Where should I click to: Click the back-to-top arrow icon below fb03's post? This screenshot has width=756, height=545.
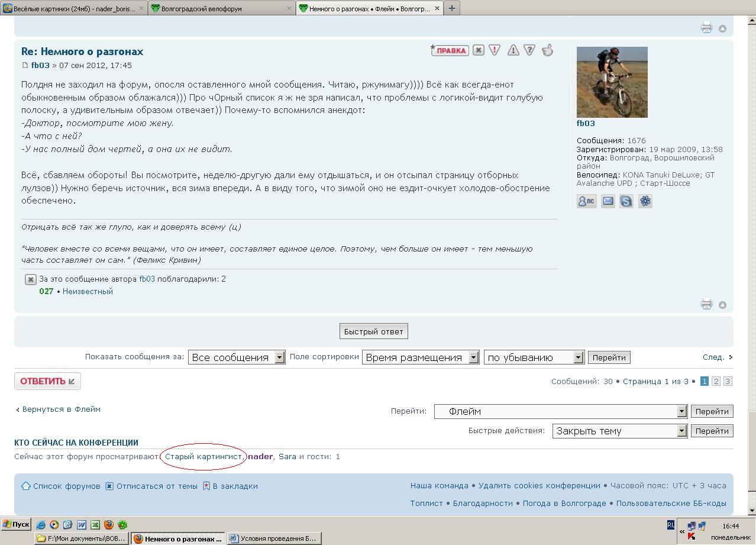tap(722, 305)
